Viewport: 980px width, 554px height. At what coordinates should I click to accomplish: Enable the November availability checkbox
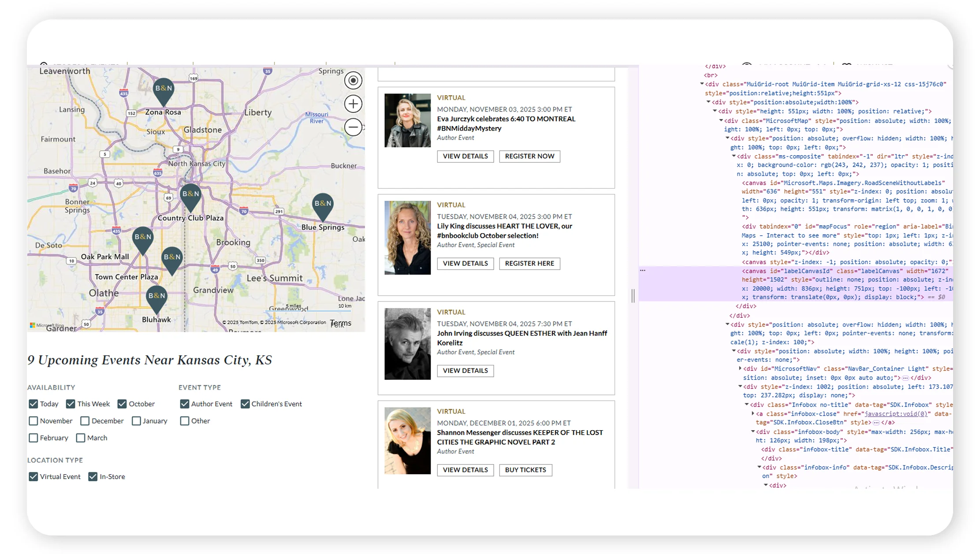click(x=34, y=421)
